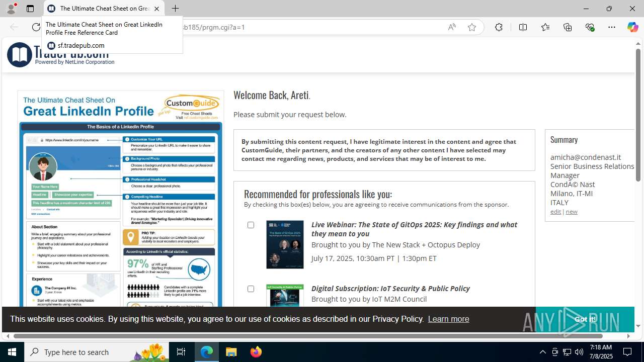Viewport: 644px width, 362px height.
Task: Open the State of GitOps webinar thumbnail
Action: coord(285,244)
